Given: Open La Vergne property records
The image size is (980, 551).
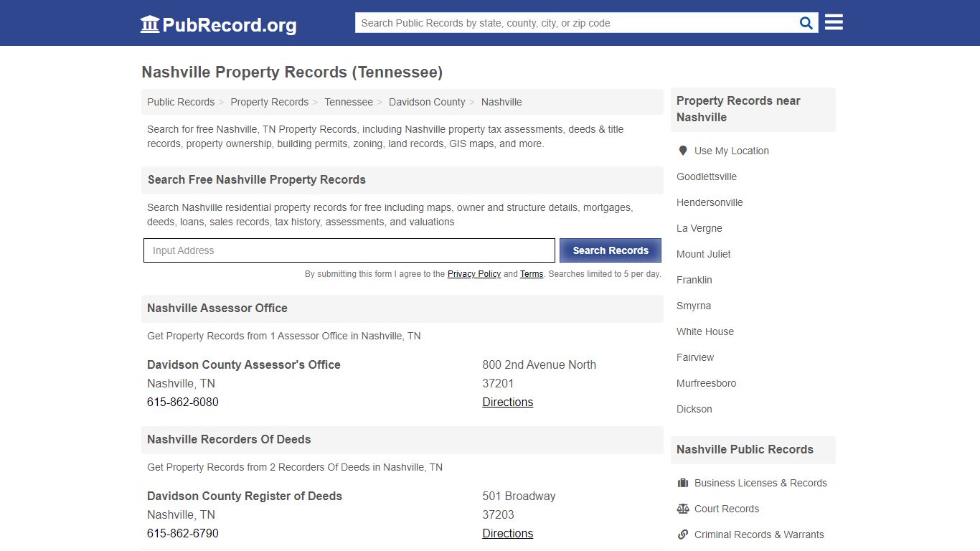Looking at the screenshot, I should point(699,228).
